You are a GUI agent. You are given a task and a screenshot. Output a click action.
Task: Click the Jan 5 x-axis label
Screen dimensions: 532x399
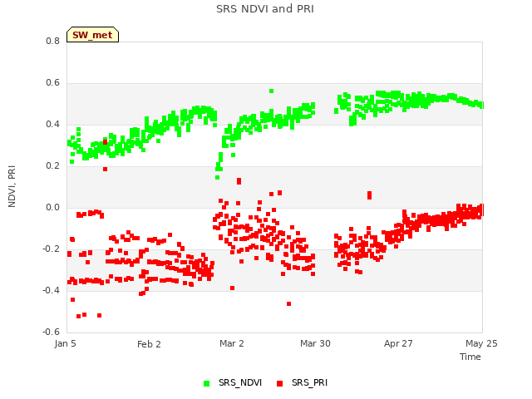tap(65, 343)
